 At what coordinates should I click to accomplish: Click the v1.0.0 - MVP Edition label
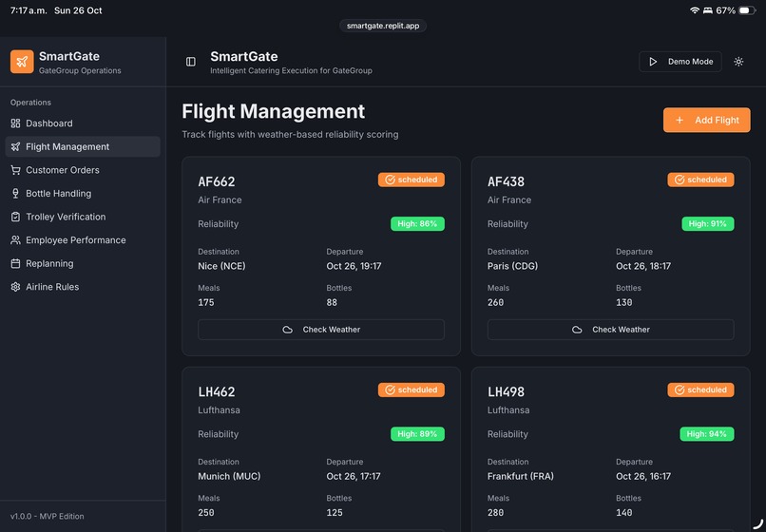pos(47,517)
